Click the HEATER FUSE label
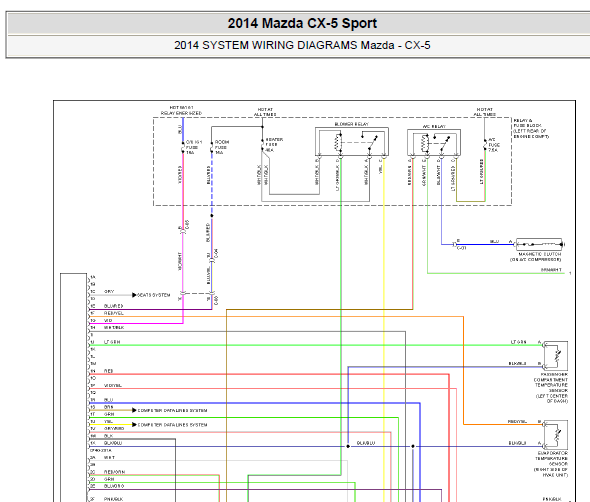The image size is (590, 502). point(274,145)
